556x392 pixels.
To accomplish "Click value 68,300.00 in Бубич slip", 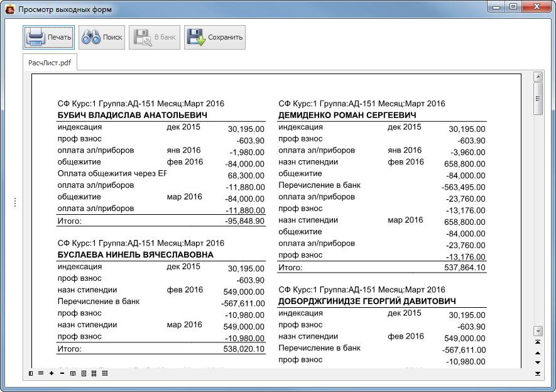I will (x=246, y=176).
